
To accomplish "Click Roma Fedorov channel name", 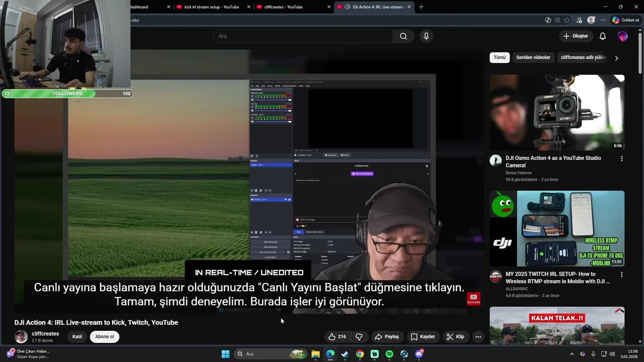I will pyautogui.click(x=518, y=173).
